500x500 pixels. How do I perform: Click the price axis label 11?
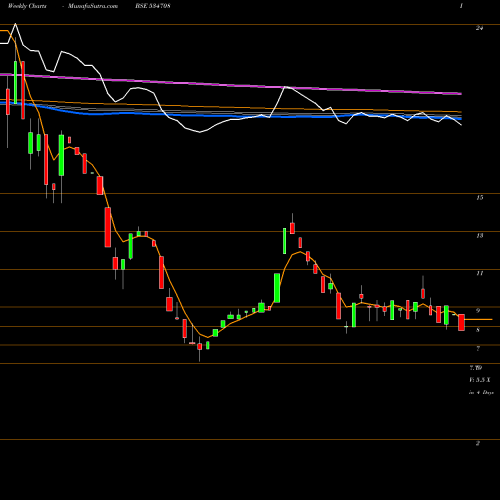[x=479, y=273]
